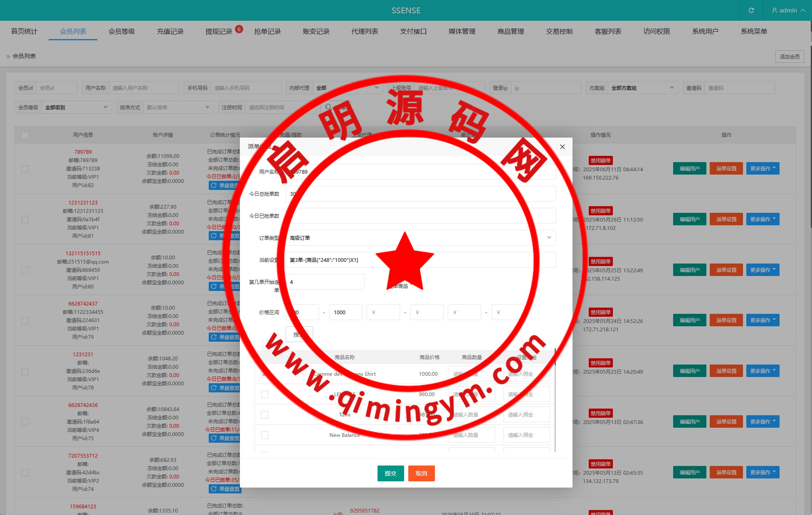Click the refresh icon in top bar
Screen dimensions: 812x515
coord(751,10)
